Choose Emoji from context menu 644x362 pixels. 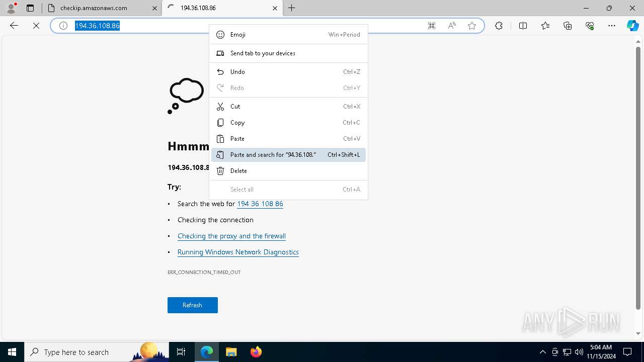point(288,35)
